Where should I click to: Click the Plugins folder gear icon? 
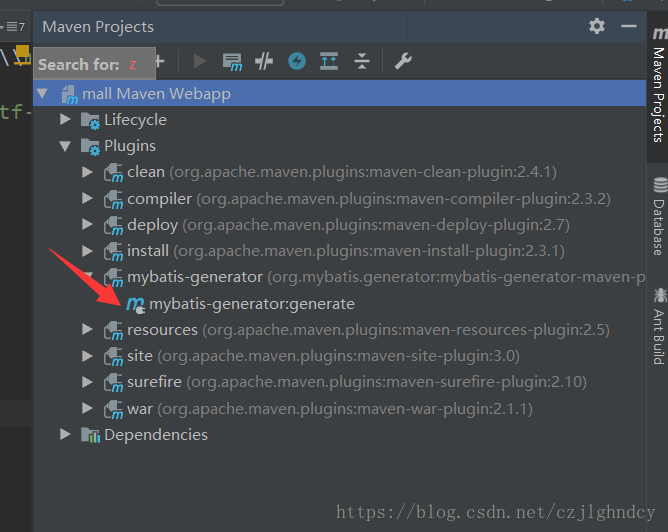tap(90, 147)
